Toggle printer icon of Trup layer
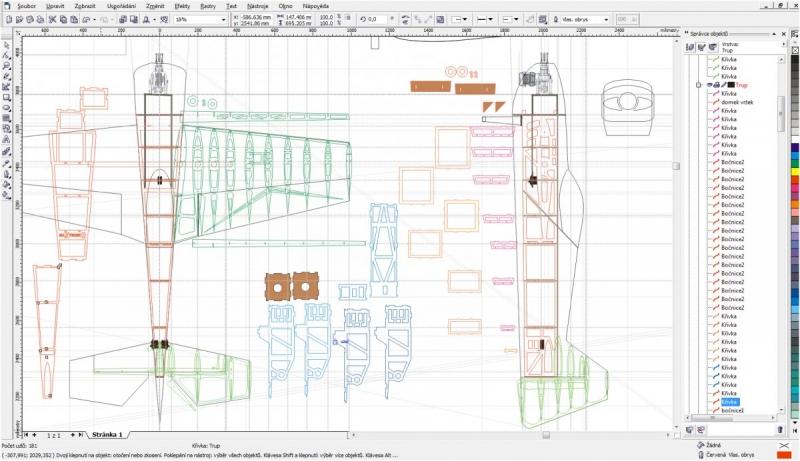The width and height of the screenshot is (800, 461). point(718,86)
